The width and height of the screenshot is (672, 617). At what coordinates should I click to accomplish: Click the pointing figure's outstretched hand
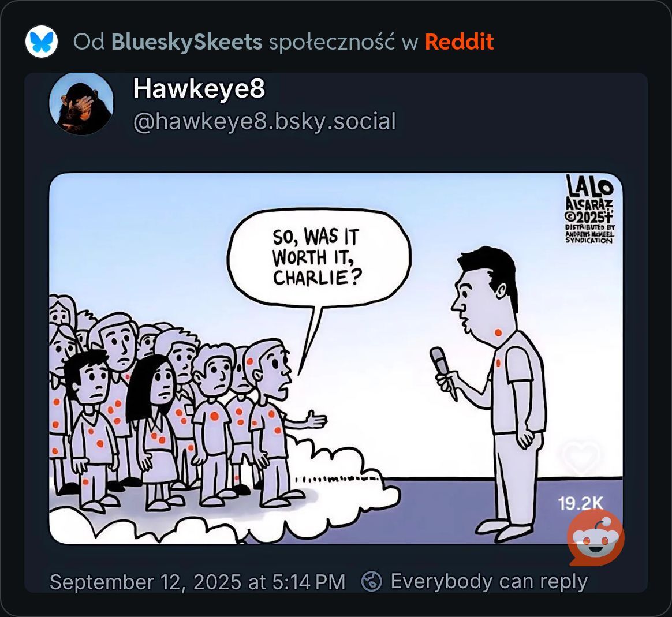click(x=315, y=420)
